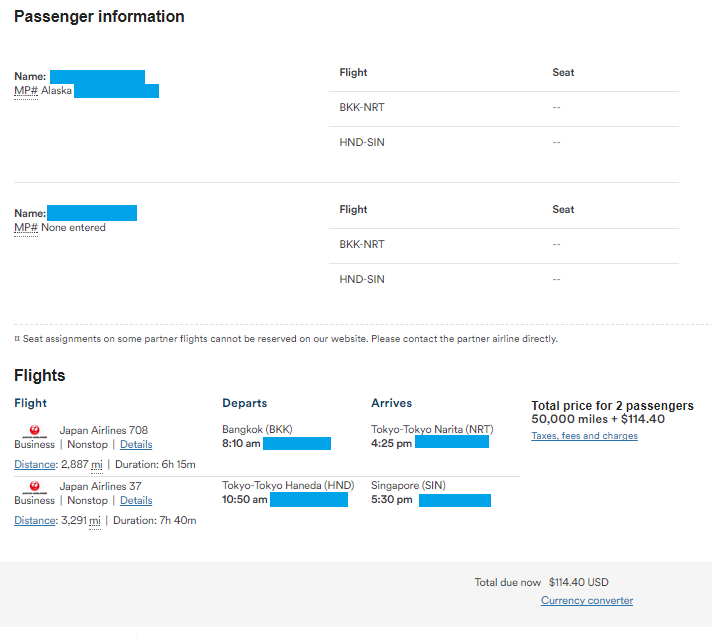This screenshot has width=712, height=636.
Task: Click Distance link showing 3,291 mi
Action: pos(35,520)
